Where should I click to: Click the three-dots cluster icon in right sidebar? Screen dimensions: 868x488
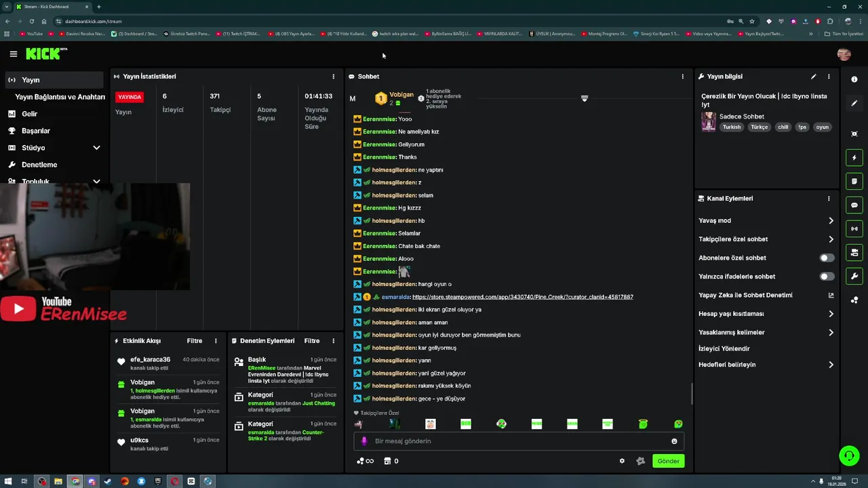pyautogui.click(x=854, y=300)
